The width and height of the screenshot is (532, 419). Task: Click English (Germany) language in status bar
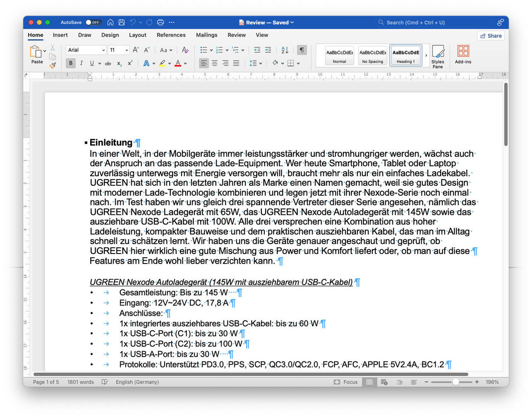tap(137, 382)
